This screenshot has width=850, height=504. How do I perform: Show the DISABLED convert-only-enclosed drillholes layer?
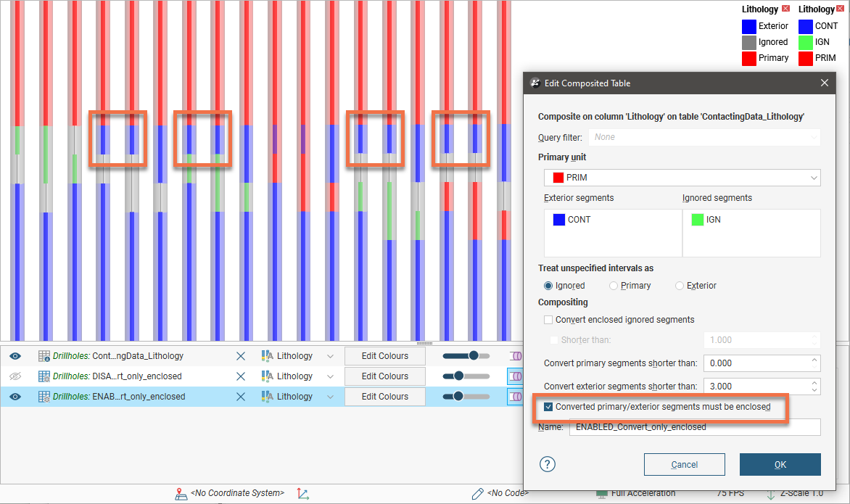[15, 376]
